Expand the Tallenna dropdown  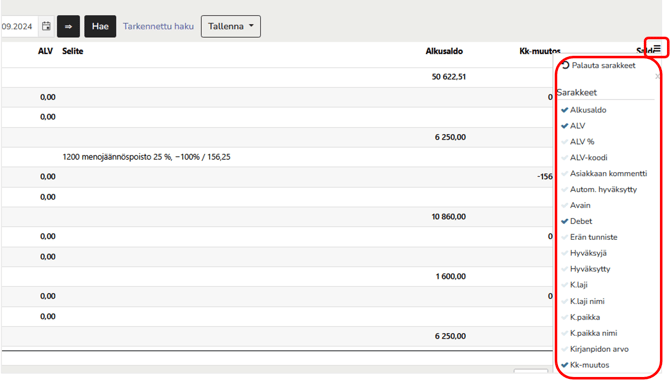coord(231,26)
